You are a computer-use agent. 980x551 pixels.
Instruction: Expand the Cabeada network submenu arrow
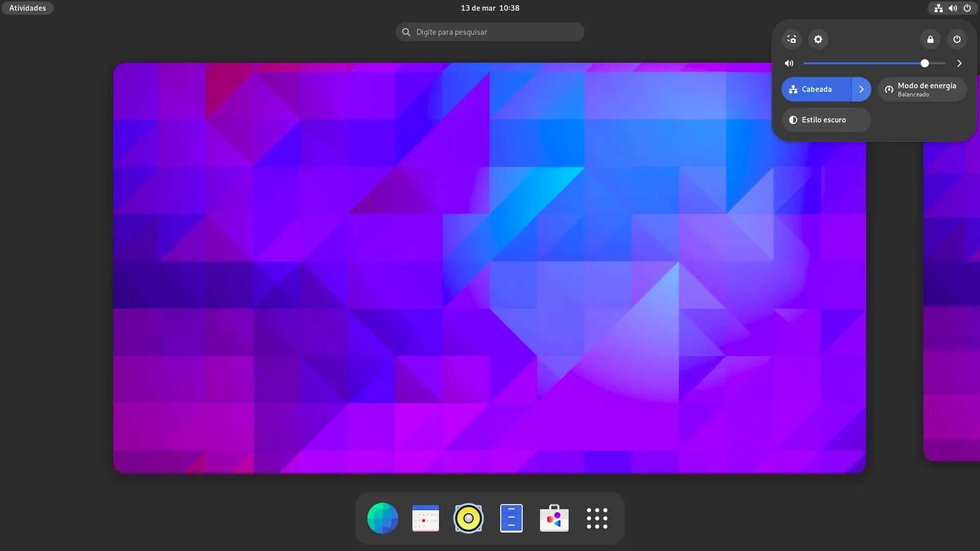[x=862, y=89]
